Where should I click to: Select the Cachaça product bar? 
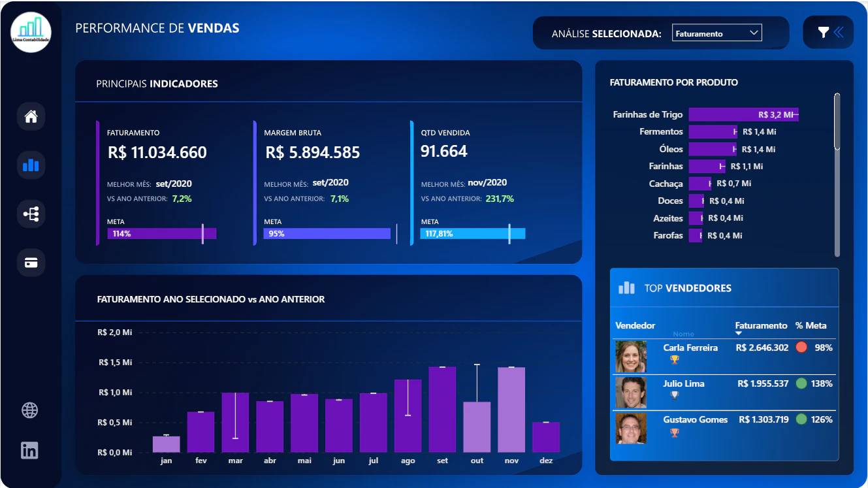tap(699, 184)
